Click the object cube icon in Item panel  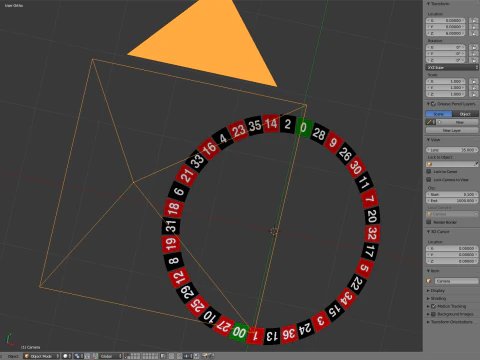(x=429, y=281)
